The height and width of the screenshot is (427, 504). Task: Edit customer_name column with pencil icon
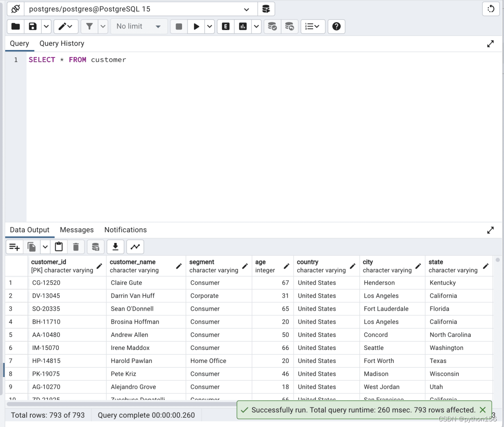click(x=179, y=266)
